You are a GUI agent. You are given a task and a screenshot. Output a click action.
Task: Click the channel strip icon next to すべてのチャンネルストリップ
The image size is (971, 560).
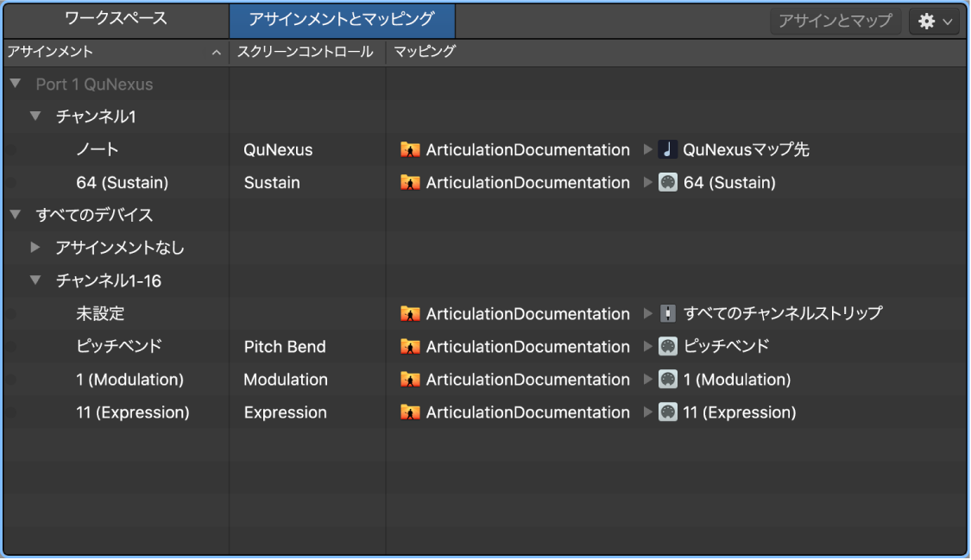[666, 314]
